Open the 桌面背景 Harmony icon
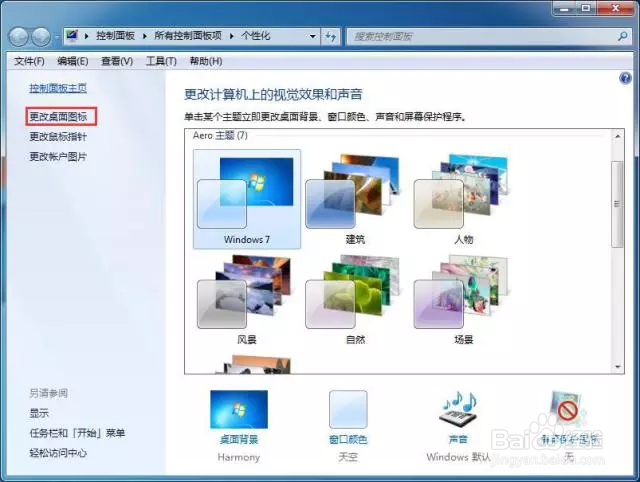The image size is (640, 482). (239, 409)
